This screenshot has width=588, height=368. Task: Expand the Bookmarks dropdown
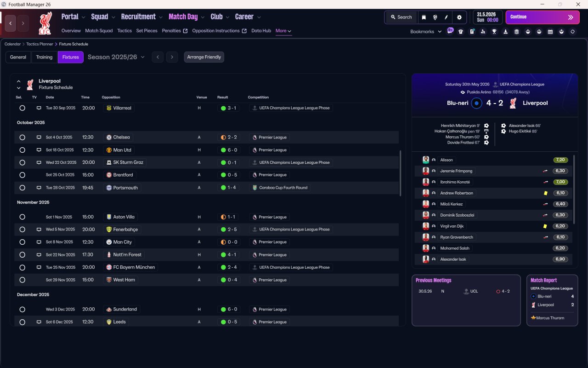click(426, 32)
